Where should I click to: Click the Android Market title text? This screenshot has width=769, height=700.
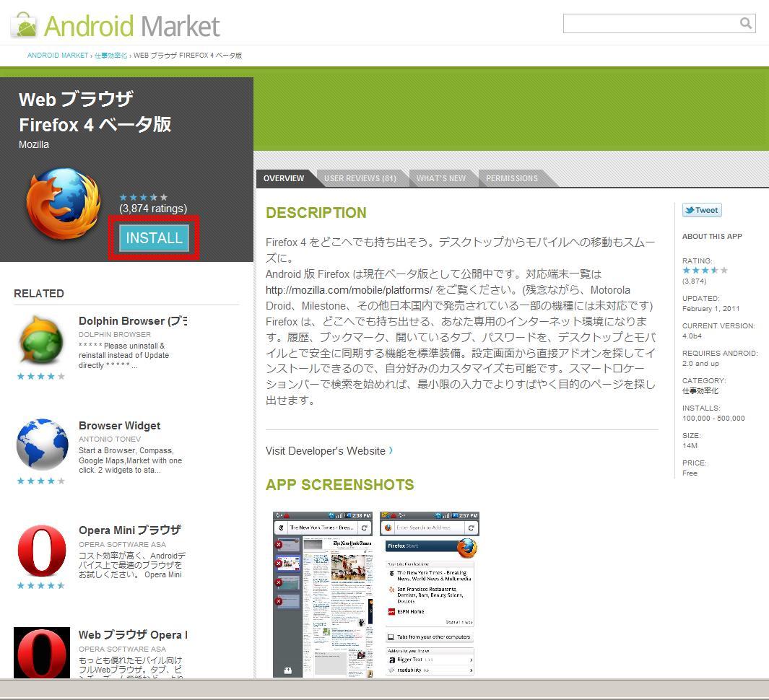(131, 26)
